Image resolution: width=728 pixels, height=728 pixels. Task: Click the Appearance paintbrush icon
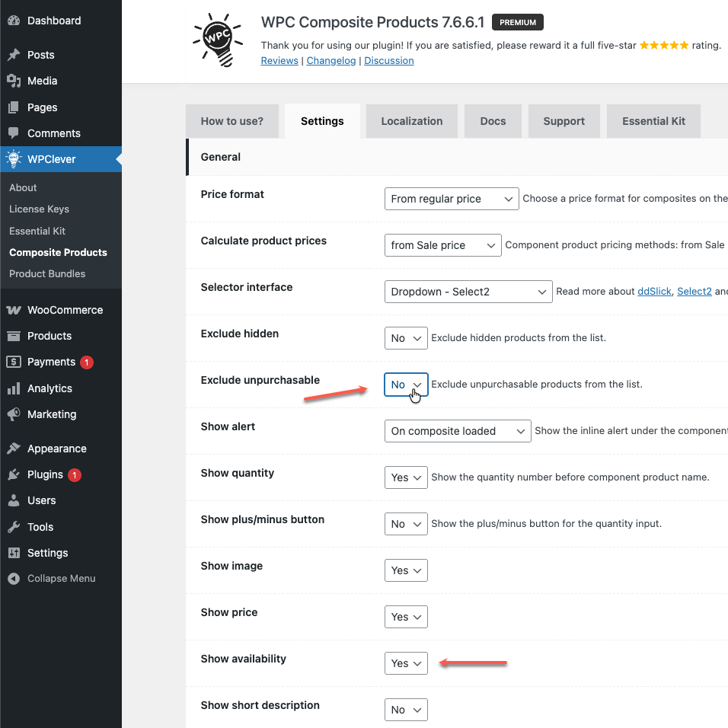(14, 449)
